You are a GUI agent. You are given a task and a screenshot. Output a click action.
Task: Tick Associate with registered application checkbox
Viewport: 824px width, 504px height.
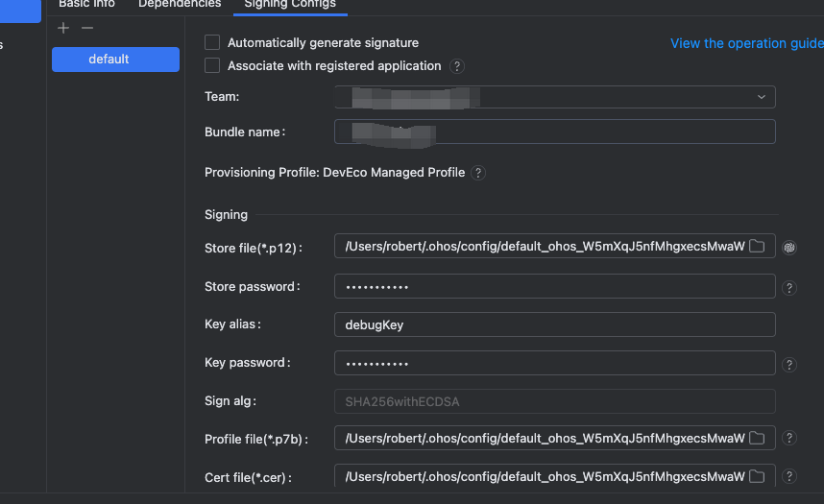212,65
